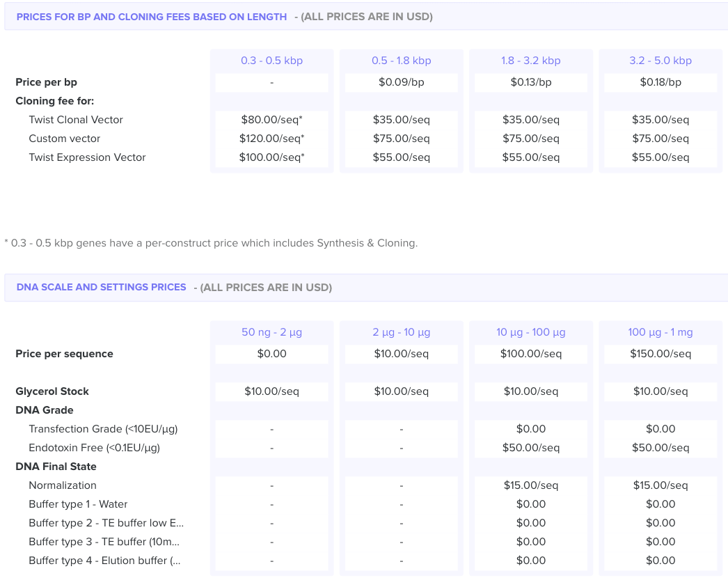Select the 50 ng - 2 µg column header
The image size is (728, 578).
tap(271, 332)
